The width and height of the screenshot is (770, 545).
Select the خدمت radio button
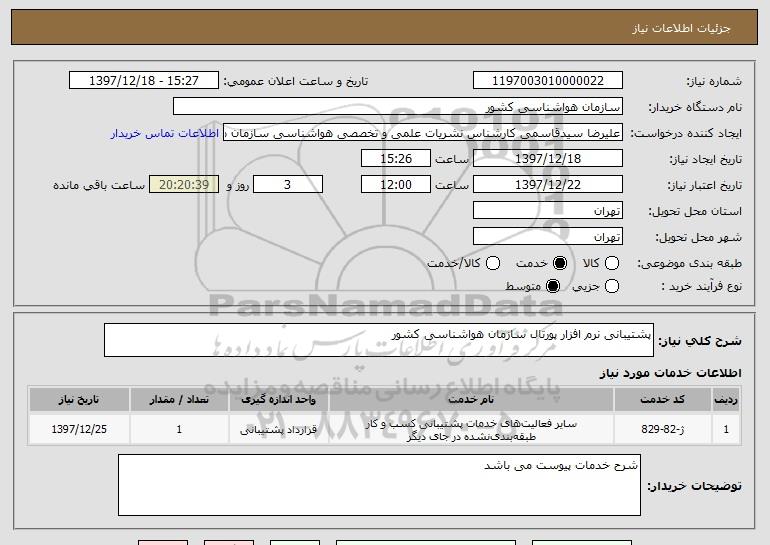pos(560,263)
